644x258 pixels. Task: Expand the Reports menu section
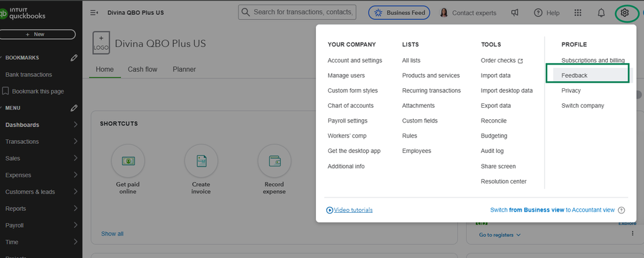coord(75,208)
